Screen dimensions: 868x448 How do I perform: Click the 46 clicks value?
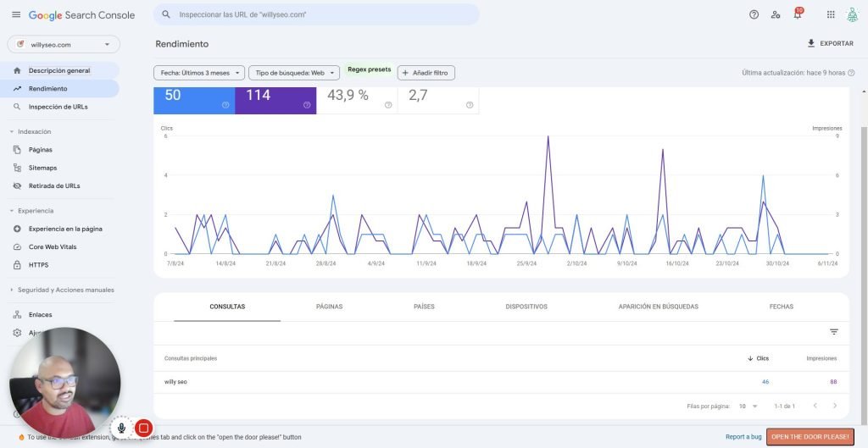[765, 382]
